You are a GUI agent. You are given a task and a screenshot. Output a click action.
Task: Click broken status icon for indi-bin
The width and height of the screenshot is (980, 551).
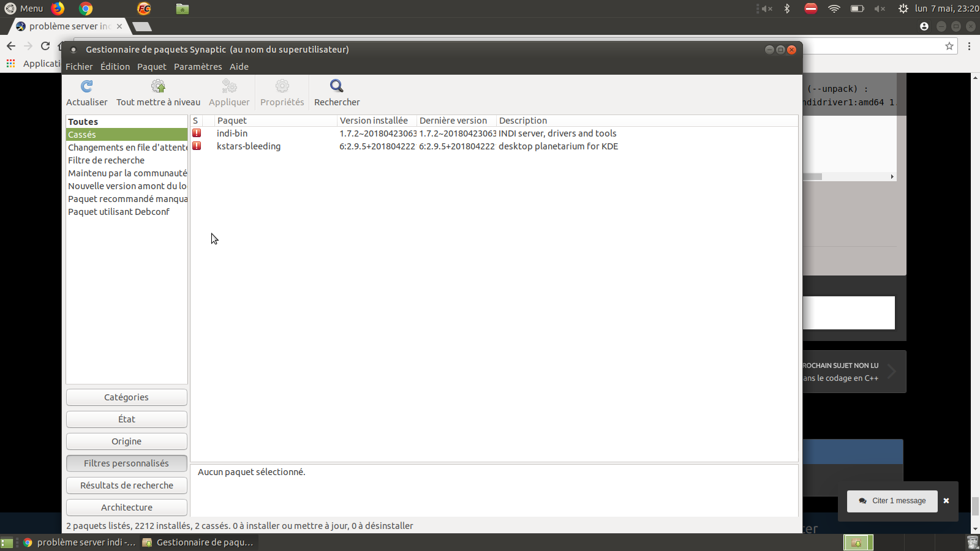point(197,133)
